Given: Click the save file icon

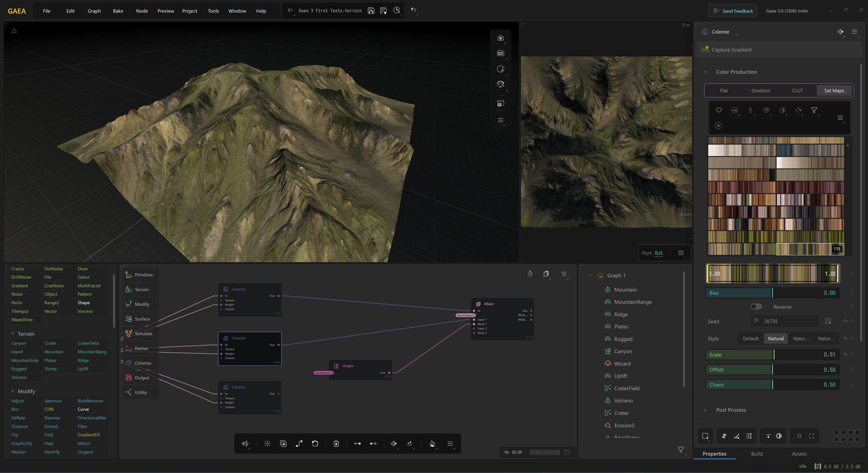Looking at the screenshot, I should tap(371, 10).
